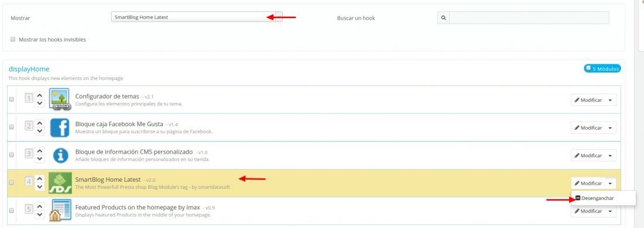Image resolution: width=644 pixels, height=228 pixels.
Task: Click the magnifier icon beside Buscar un hook
Action: 443,18
